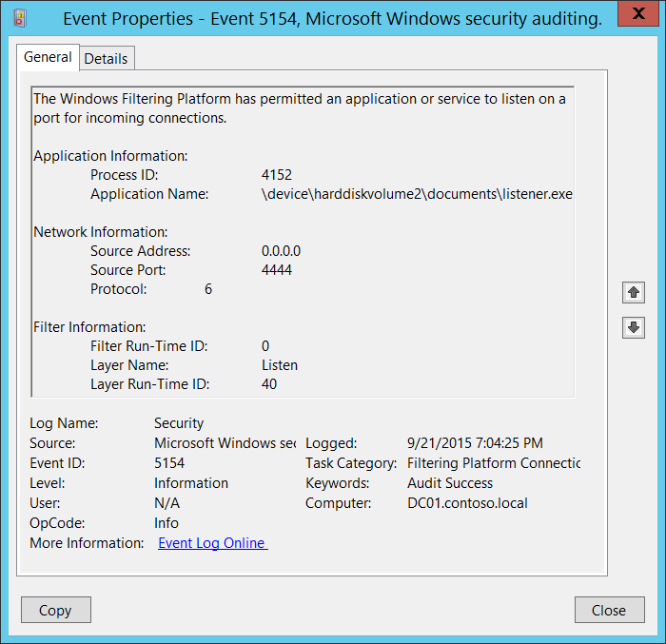This screenshot has height=644, width=666.
Task: Click the Log Name value Security
Action: tap(179, 423)
